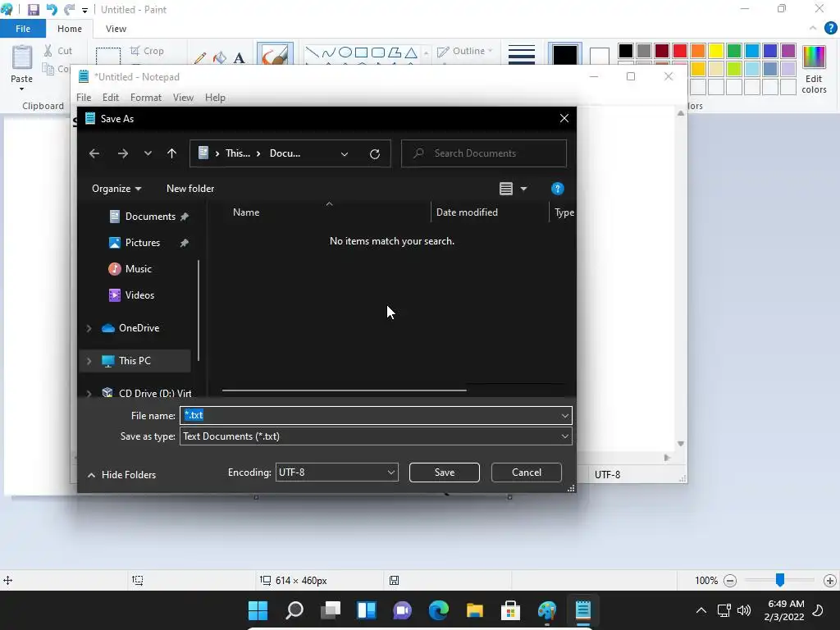Screen dimensions: 840x630
Task: Click the Back arrow in Save As dialog
Action: pyautogui.click(x=94, y=153)
